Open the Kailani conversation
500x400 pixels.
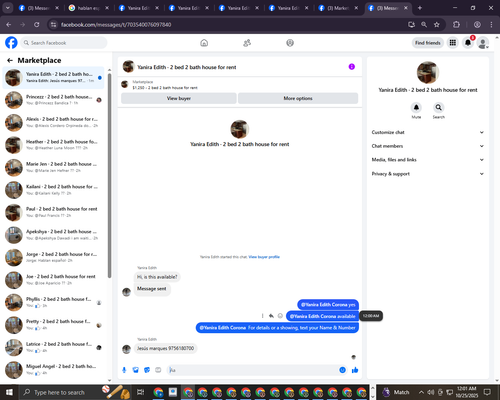(54, 190)
